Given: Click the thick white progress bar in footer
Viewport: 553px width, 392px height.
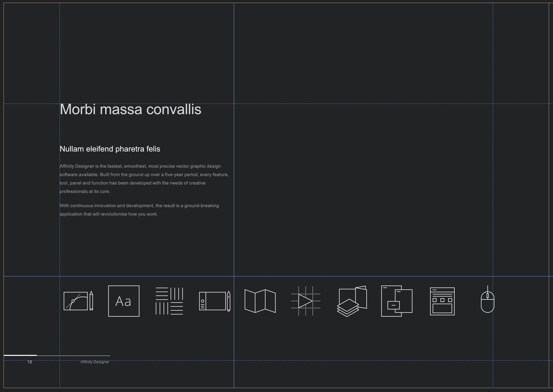Looking at the screenshot, I should [20, 355].
